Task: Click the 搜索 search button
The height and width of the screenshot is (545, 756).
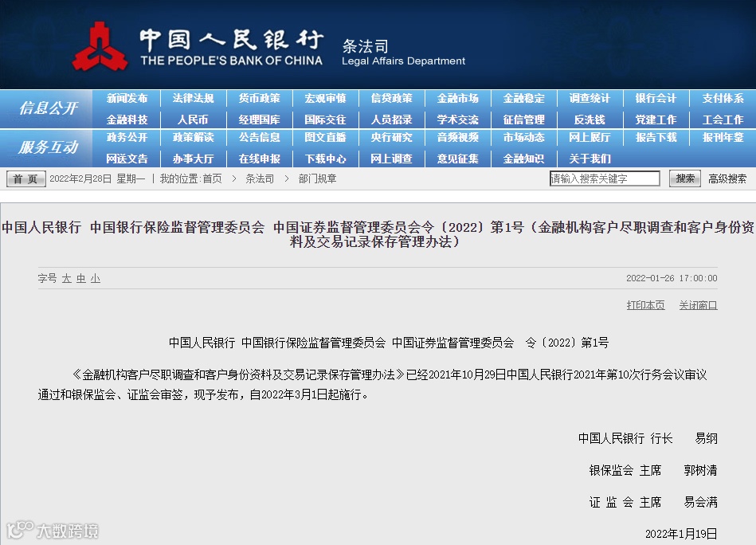Action: coord(685,178)
